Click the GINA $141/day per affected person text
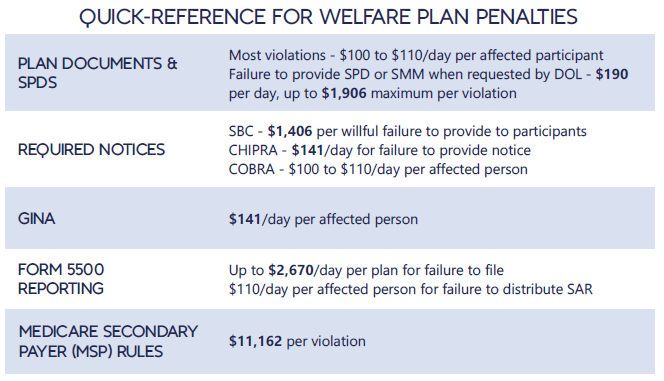 (323, 219)
